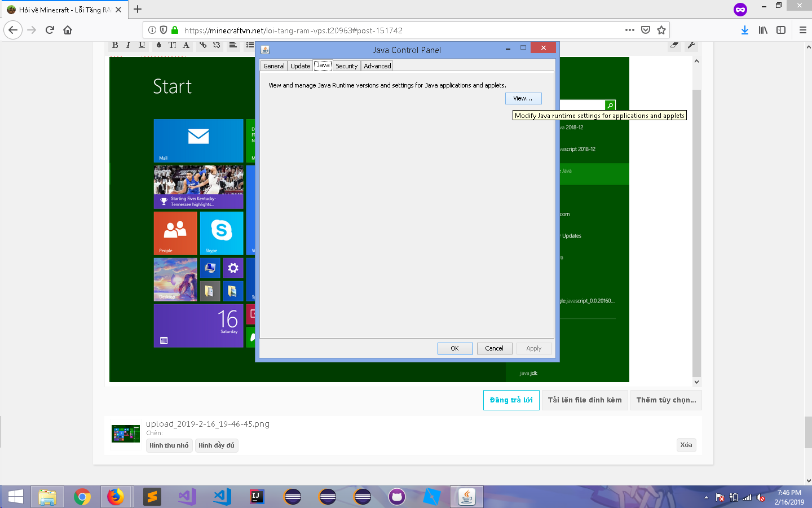Viewport: 812px width, 508px height.
Task: Open Sublime Text from the taskbar
Action: coord(152,497)
